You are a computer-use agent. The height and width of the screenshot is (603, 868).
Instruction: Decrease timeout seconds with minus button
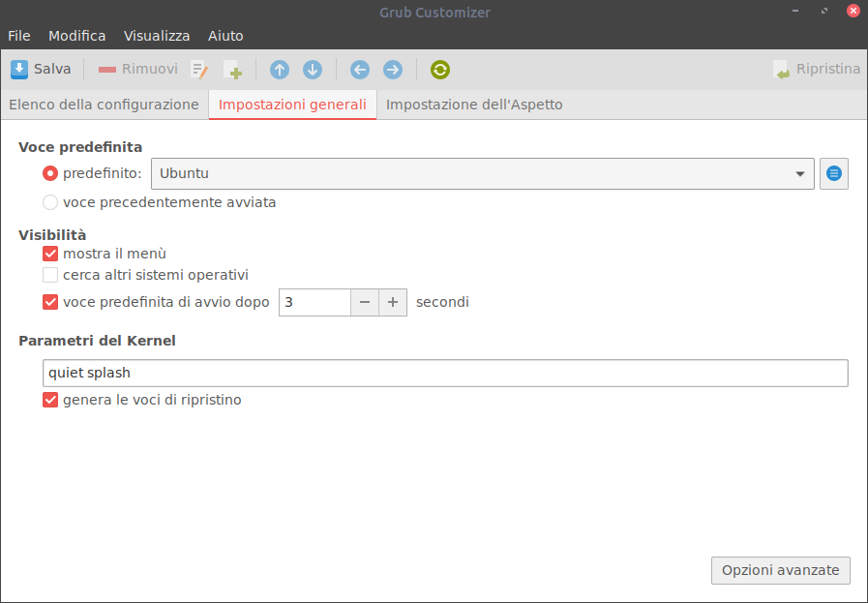(x=365, y=302)
